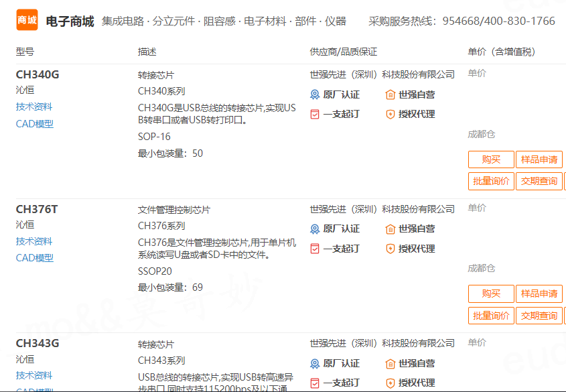Click 交期查询 button for CH376T

click(x=539, y=316)
